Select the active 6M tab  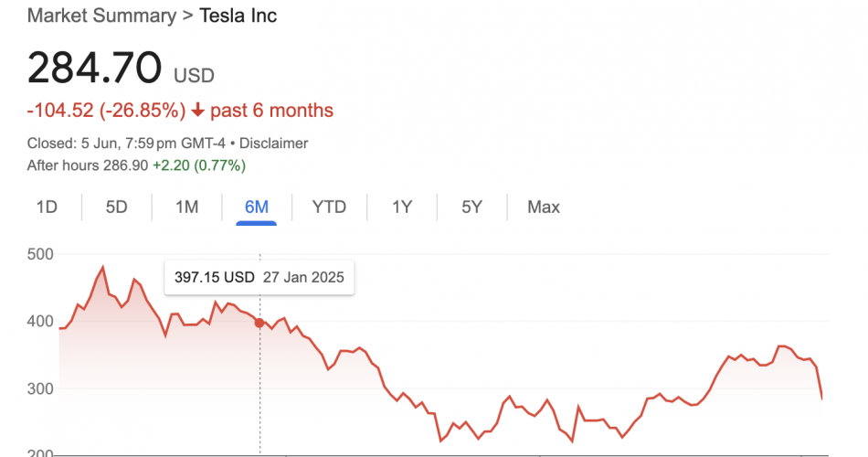tap(257, 207)
